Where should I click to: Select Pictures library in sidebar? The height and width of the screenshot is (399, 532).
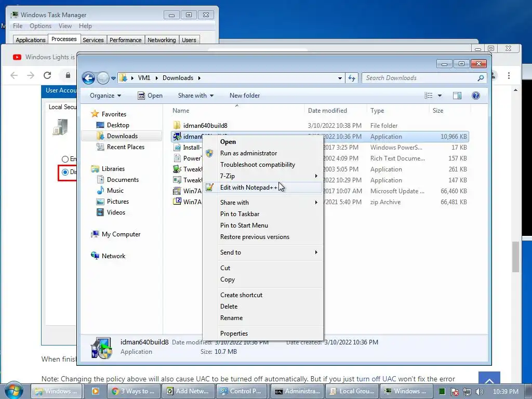click(118, 201)
